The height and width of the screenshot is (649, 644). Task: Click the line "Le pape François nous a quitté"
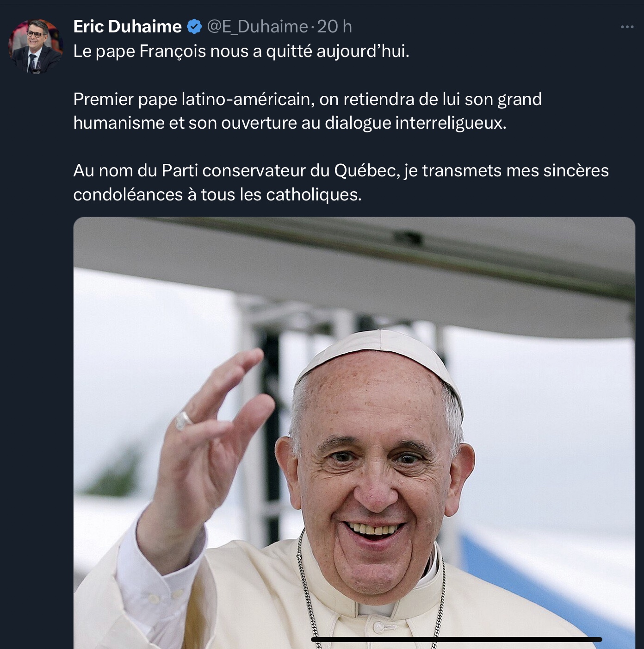click(x=241, y=51)
